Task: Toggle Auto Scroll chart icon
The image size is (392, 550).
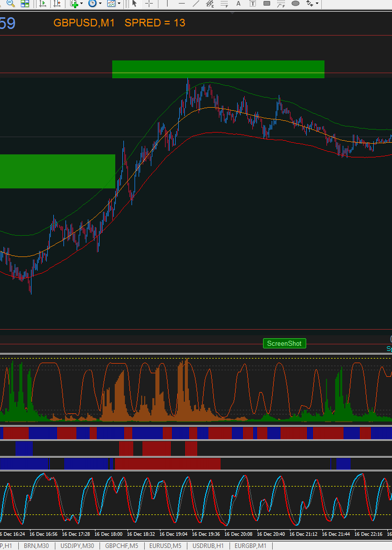Action: click(43, 4)
